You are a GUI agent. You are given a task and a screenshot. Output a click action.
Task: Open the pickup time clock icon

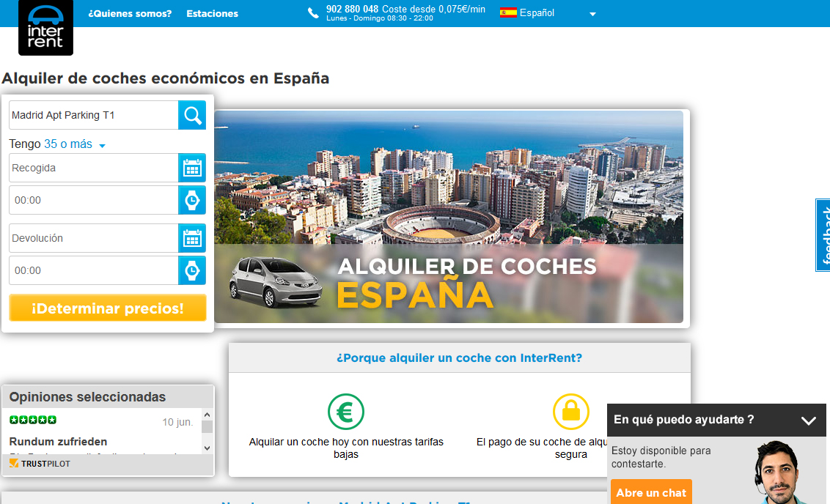coord(192,200)
